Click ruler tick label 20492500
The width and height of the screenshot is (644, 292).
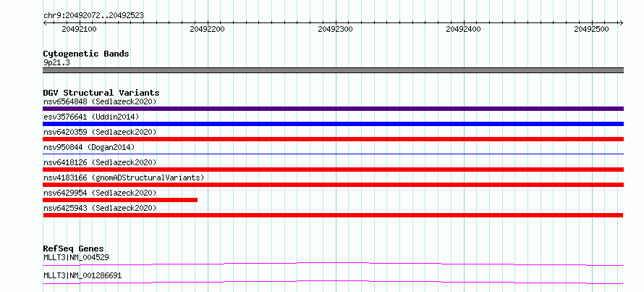pyautogui.click(x=592, y=29)
